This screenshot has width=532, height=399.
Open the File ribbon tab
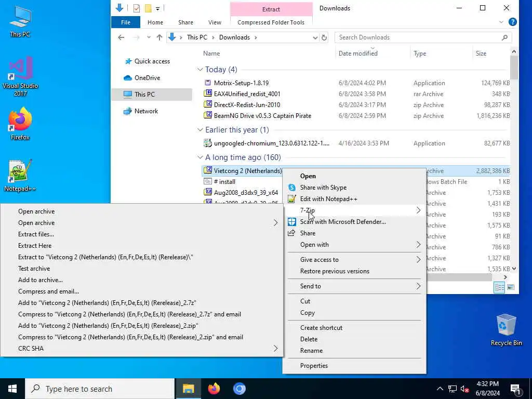(126, 22)
